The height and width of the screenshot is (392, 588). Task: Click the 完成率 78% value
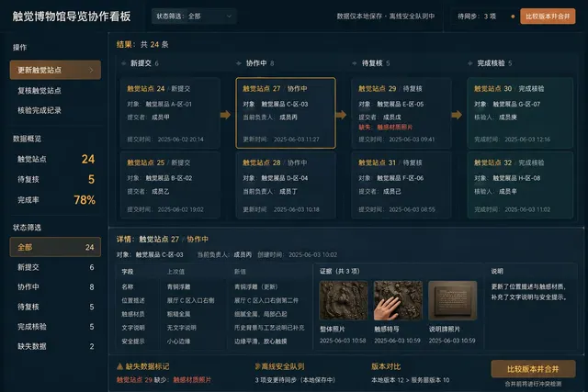click(85, 200)
